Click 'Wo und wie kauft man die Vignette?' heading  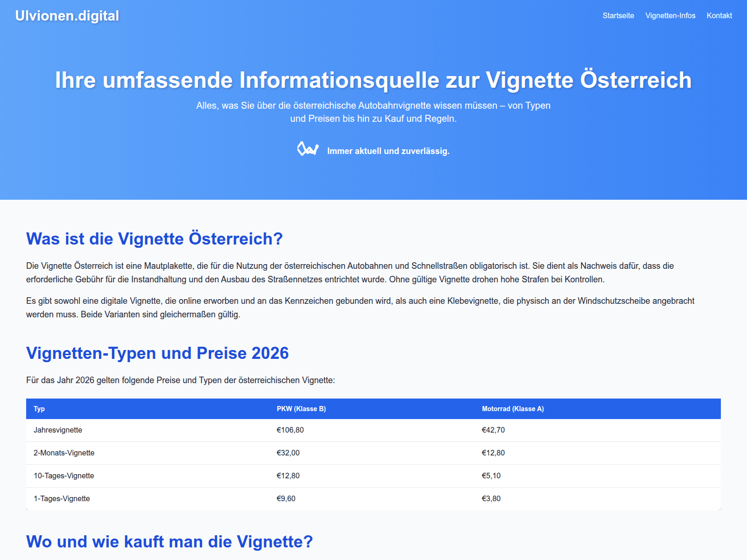tap(169, 542)
